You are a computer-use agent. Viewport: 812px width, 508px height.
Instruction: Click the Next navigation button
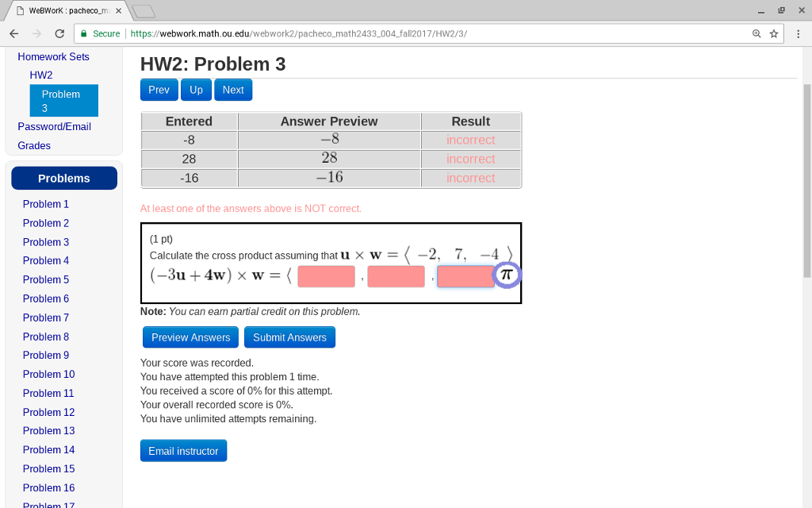point(232,90)
